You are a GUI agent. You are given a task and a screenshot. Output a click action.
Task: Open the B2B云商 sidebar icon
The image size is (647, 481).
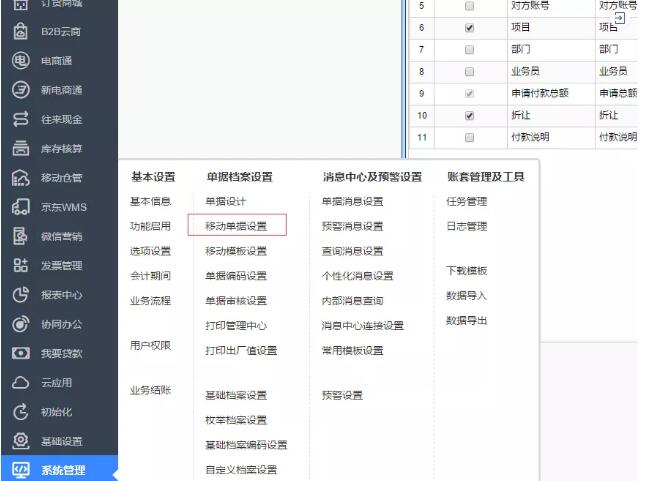(21, 31)
